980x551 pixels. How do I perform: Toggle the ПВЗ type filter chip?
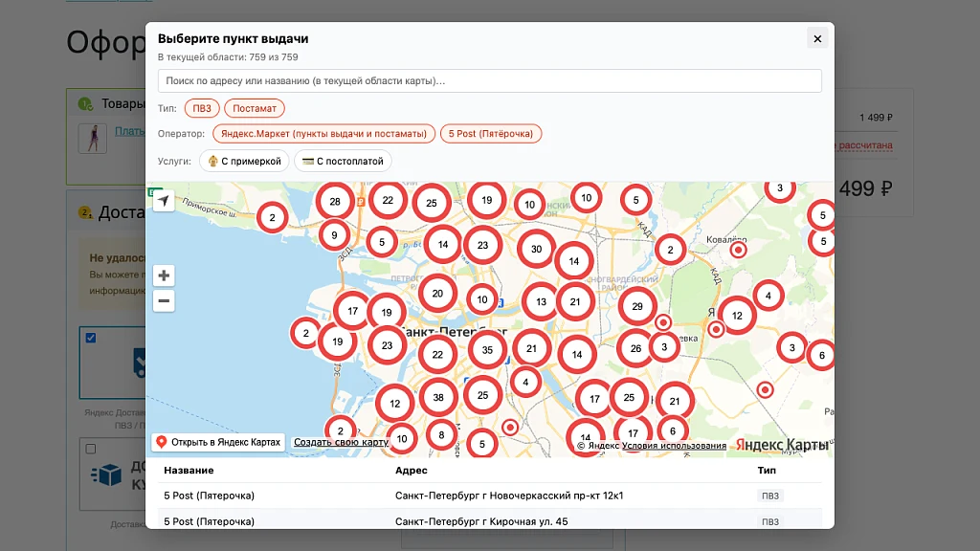pos(202,108)
